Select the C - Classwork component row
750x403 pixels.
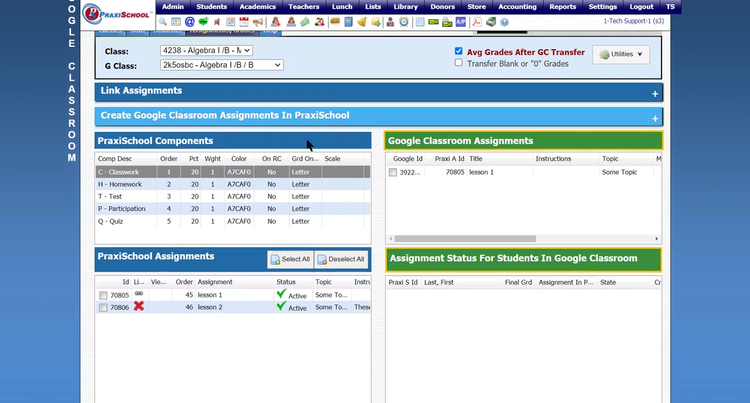point(233,172)
